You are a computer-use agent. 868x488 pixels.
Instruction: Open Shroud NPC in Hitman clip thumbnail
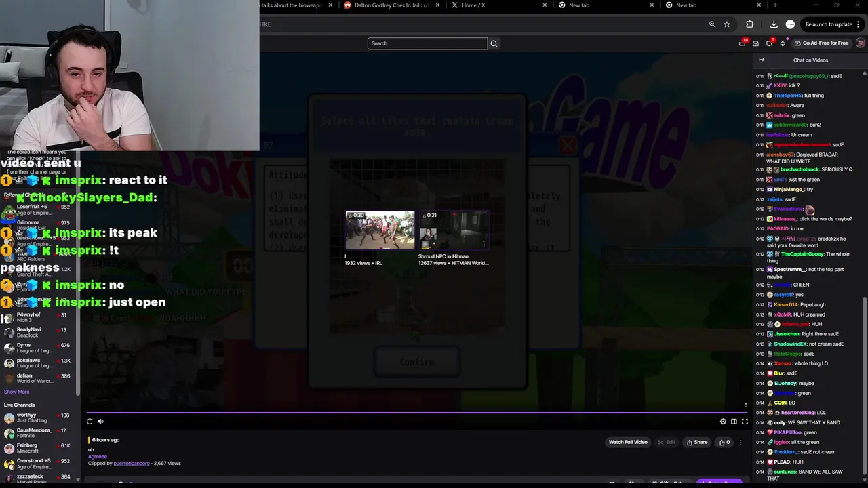(x=453, y=230)
